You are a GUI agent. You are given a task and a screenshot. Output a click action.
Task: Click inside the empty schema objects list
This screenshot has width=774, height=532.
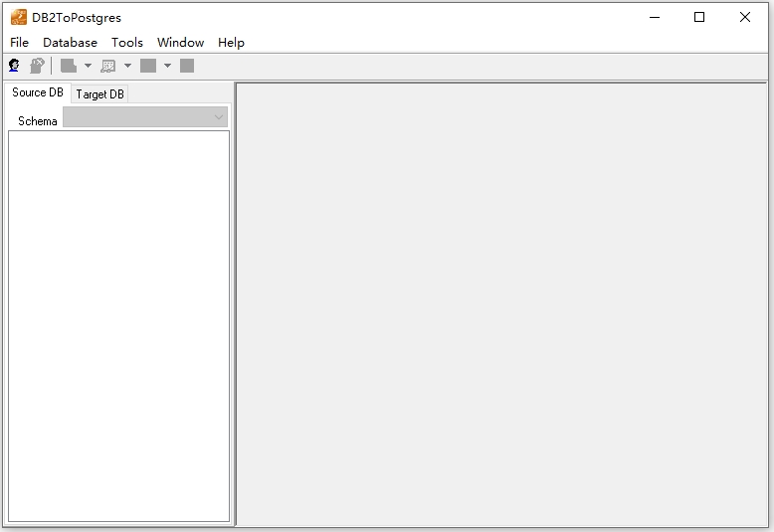pos(119,326)
